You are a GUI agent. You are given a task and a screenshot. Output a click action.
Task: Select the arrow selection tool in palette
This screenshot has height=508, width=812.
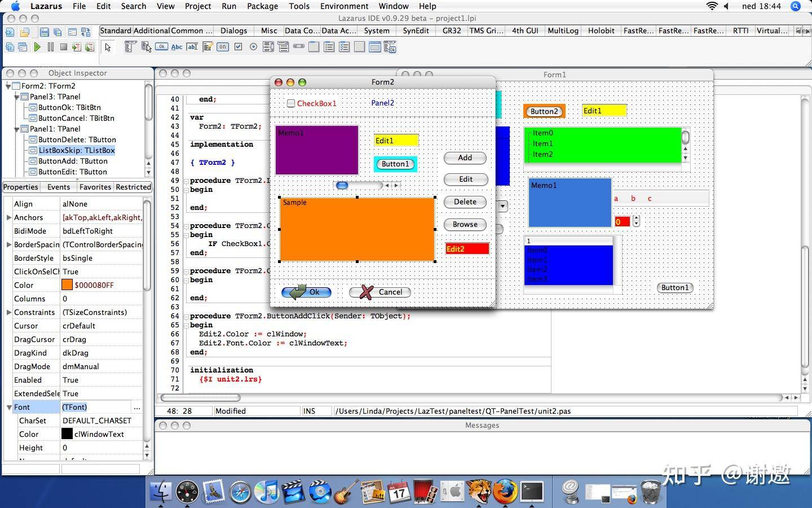coord(108,47)
